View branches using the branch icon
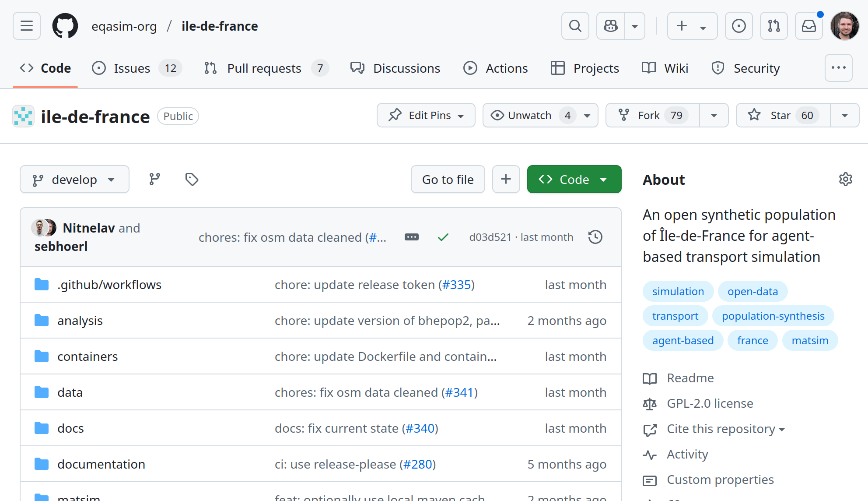Viewport: 868px width, 501px height. (154, 179)
